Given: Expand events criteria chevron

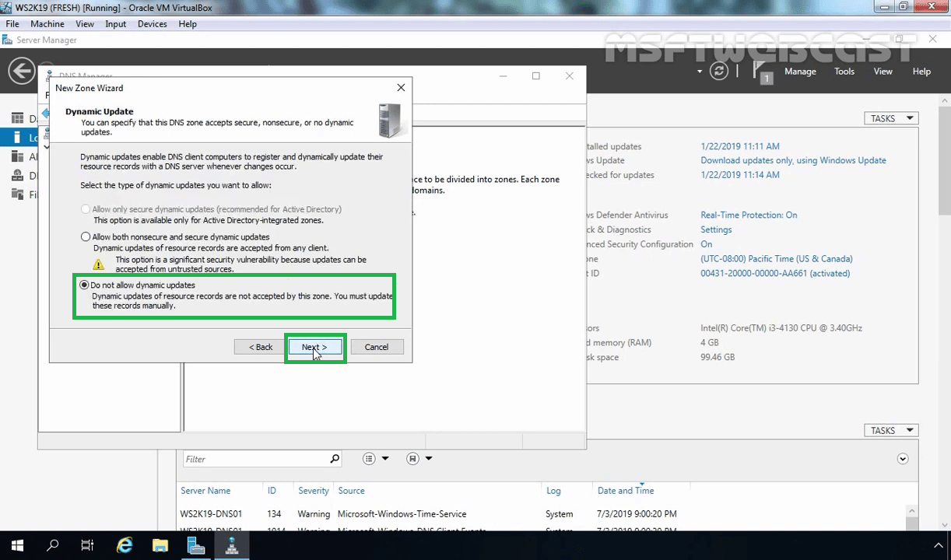Looking at the screenshot, I should pyautogui.click(x=903, y=459).
